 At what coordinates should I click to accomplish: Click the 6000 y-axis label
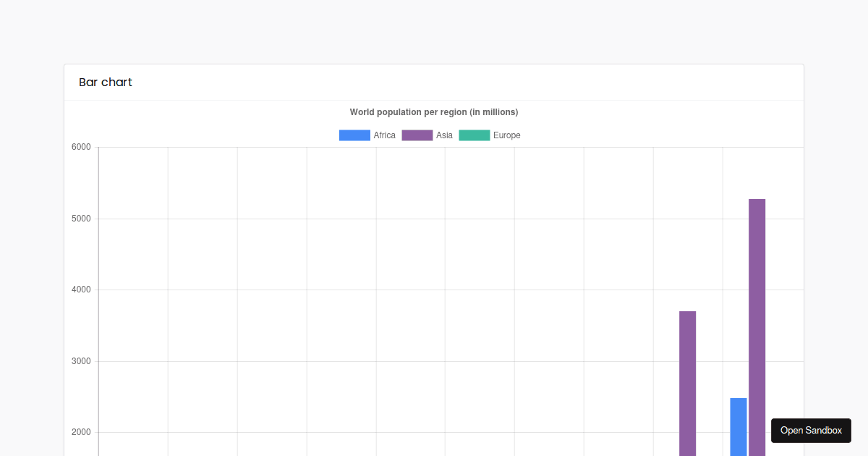[x=82, y=146]
